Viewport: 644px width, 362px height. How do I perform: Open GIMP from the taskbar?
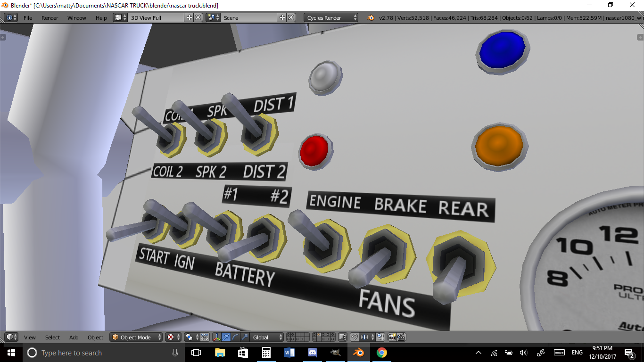(x=335, y=353)
